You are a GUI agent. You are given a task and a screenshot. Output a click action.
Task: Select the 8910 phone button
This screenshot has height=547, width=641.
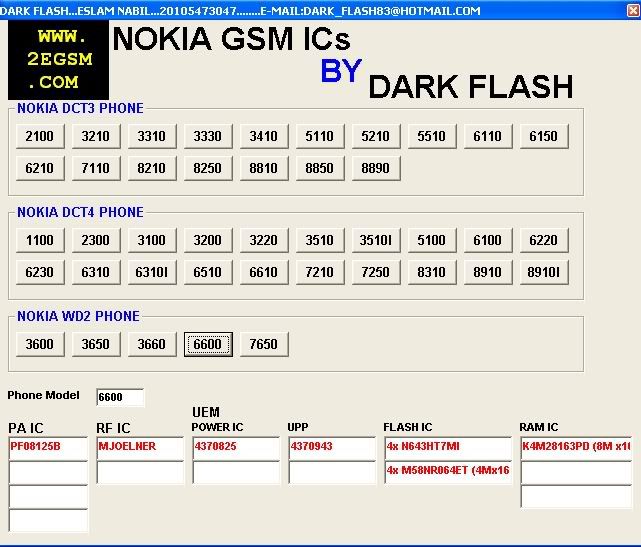[x=488, y=272]
